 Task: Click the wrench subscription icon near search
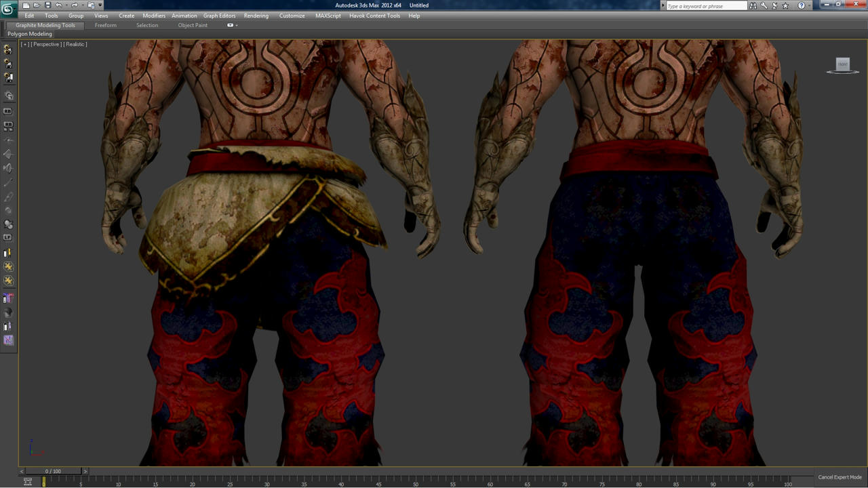click(x=764, y=5)
